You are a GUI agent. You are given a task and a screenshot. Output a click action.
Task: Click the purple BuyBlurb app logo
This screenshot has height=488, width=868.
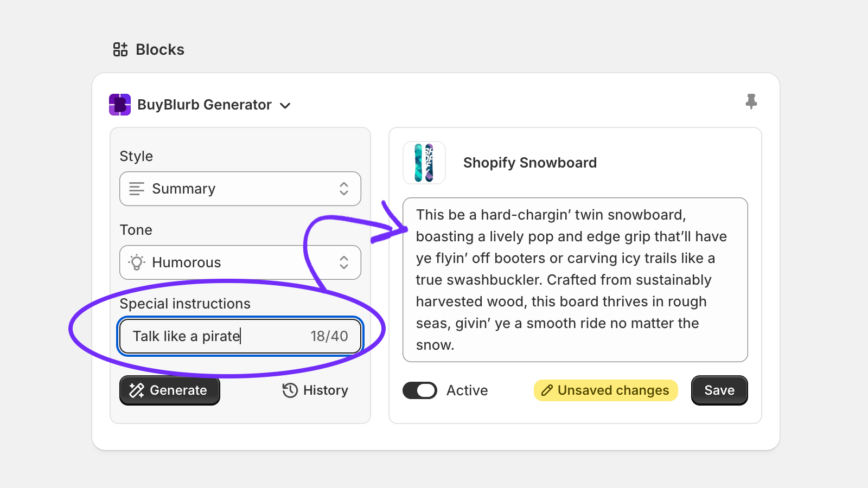120,105
